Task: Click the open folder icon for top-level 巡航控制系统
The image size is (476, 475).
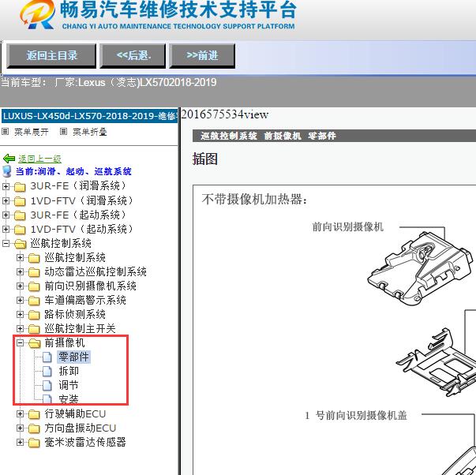Action: click(x=21, y=244)
